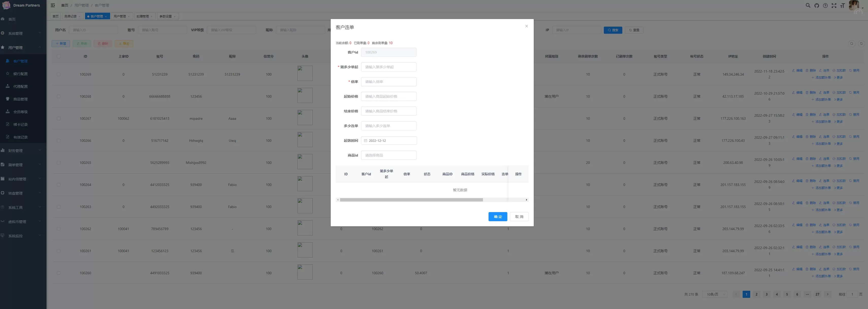Click the 取消 button in dialog
The height and width of the screenshot is (309, 868).
[x=519, y=217]
